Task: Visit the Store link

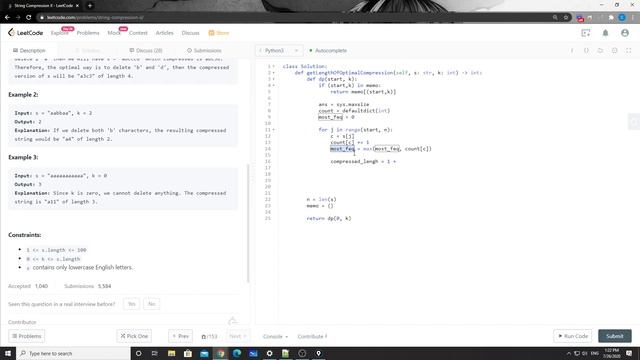Action: pyautogui.click(x=219, y=33)
